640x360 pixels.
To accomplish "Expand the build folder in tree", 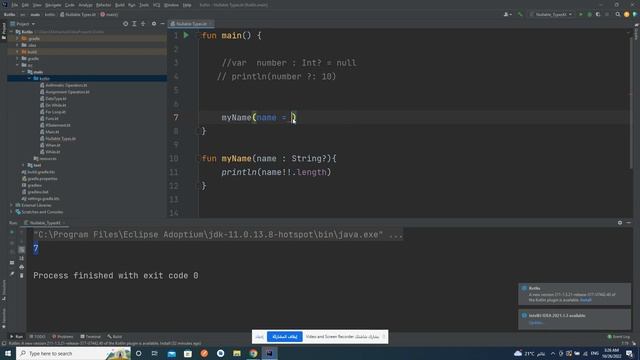I will pos(18,52).
